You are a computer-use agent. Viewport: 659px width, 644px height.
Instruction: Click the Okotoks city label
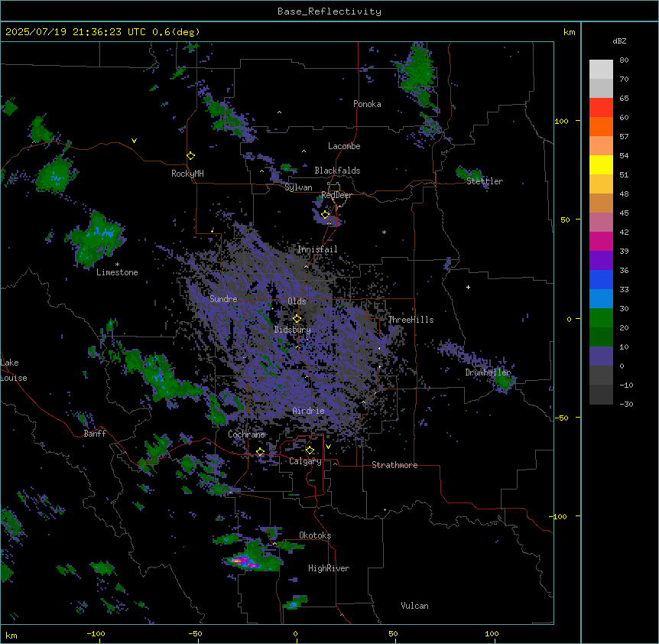(x=315, y=535)
